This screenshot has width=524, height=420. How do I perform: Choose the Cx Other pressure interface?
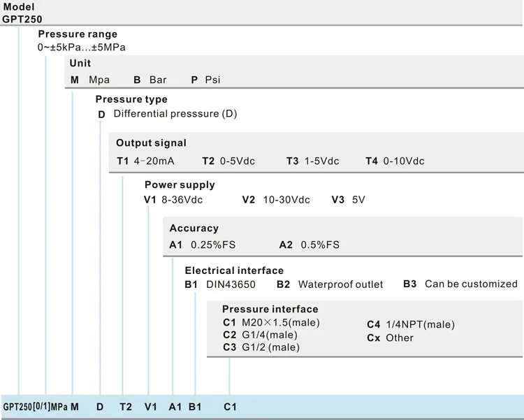[390, 338]
